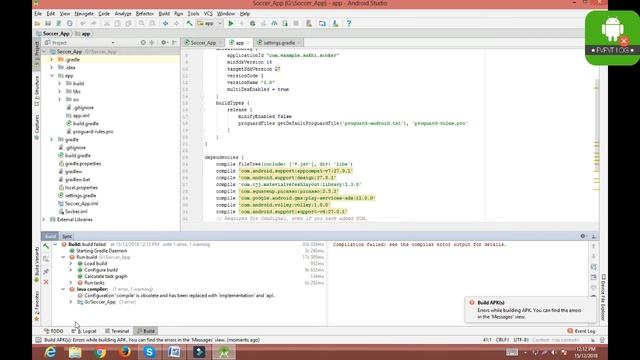This screenshot has height=360, width=640.
Task: Click the Make Project hammer in the toolbar
Action: [x=189, y=24]
